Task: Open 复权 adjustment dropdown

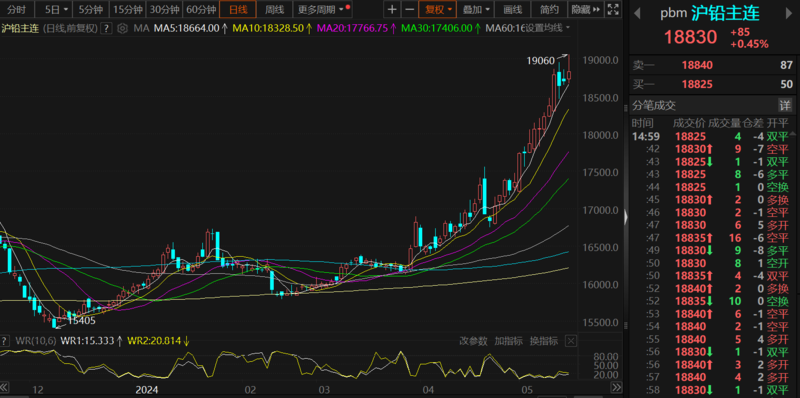Action: point(437,9)
